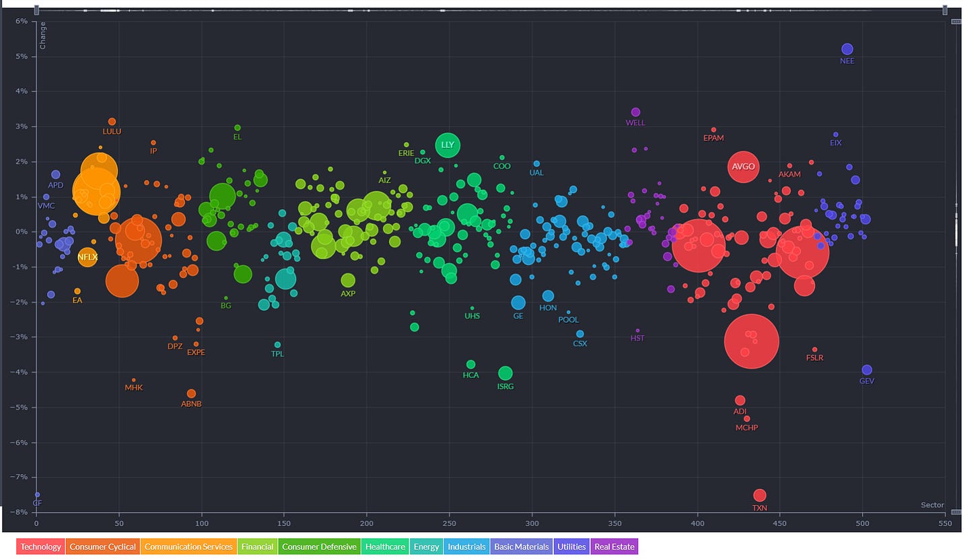Click the FSLR ticker label
Screen dimensions: 980x559
814,358
